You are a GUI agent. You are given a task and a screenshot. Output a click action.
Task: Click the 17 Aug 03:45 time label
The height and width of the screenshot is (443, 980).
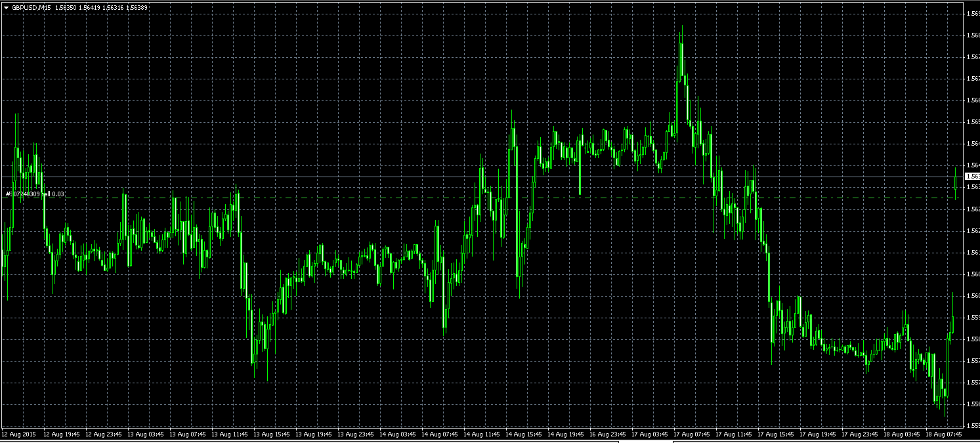pos(650,434)
